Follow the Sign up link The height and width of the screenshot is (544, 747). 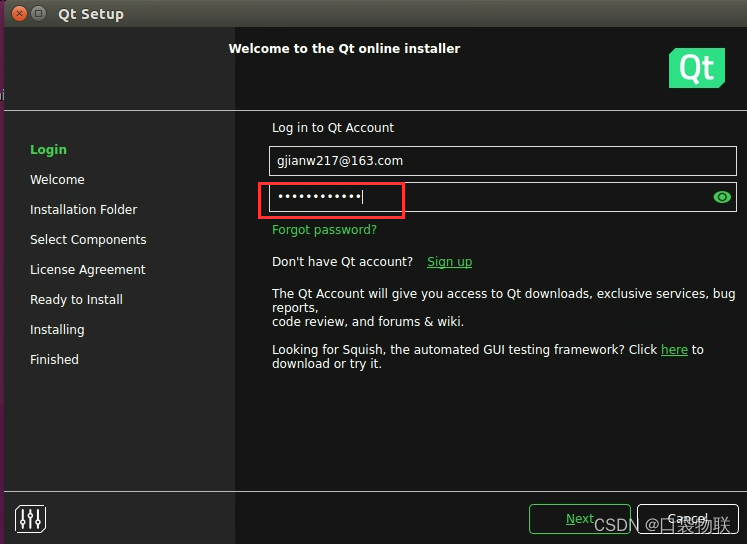(449, 262)
